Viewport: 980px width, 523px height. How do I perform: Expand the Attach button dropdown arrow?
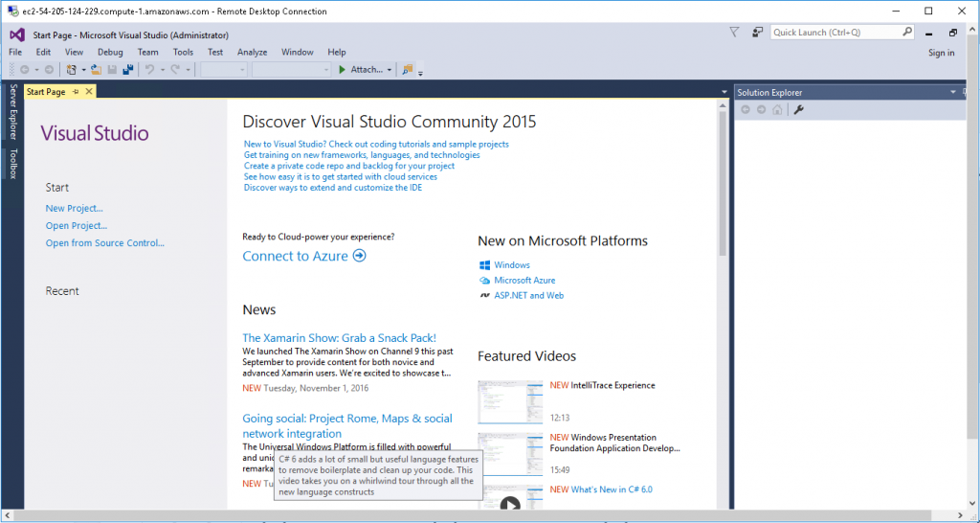point(390,70)
